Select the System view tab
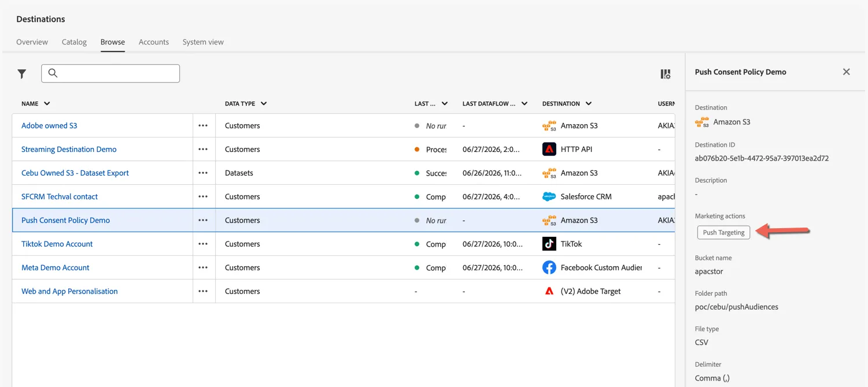This screenshot has width=868, height=387. [203, 42]
